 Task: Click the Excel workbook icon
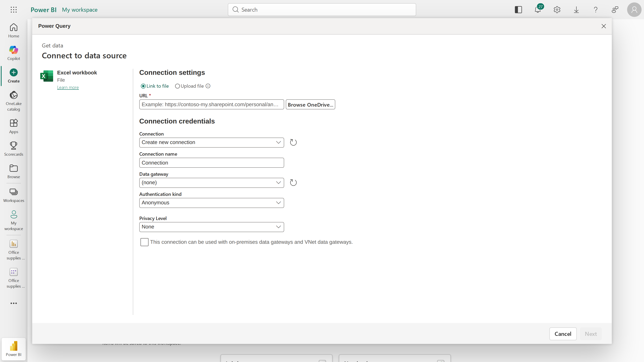(x=47, y=76)
